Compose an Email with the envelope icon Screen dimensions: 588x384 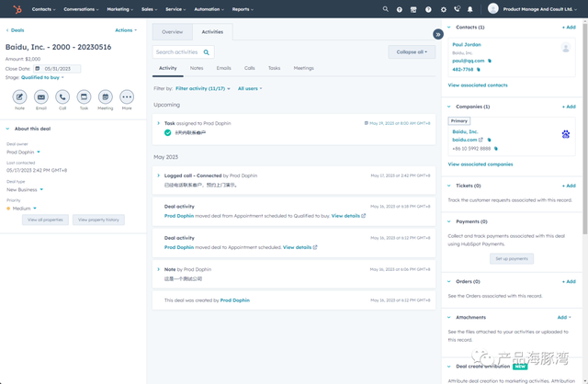(41, 96)
